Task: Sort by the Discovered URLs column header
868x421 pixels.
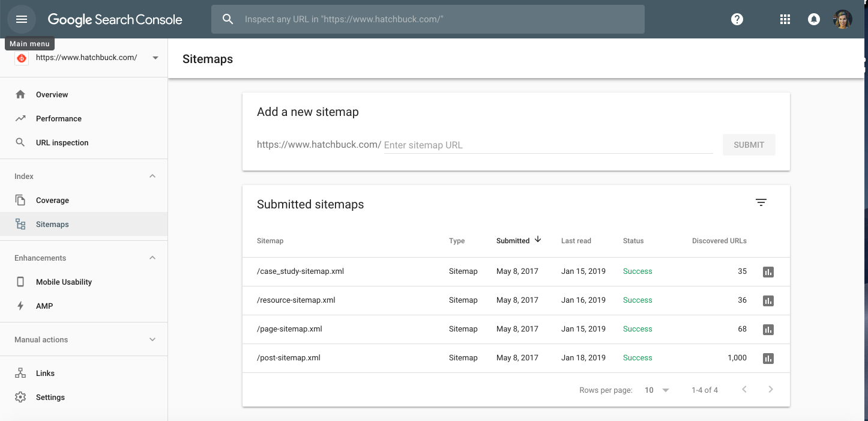Action: coord(719,241)
